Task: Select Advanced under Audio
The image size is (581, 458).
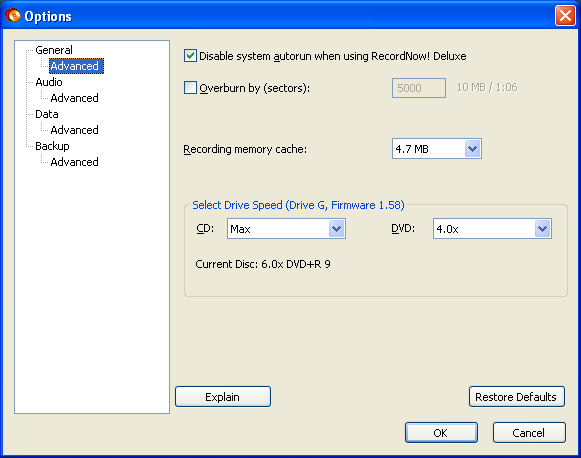Action: tap(74, 98)
